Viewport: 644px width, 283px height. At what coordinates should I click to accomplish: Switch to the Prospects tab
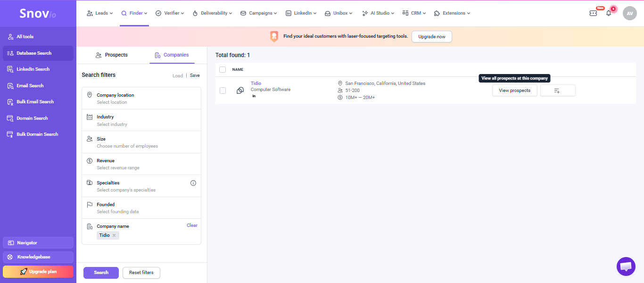click(112, 55)
